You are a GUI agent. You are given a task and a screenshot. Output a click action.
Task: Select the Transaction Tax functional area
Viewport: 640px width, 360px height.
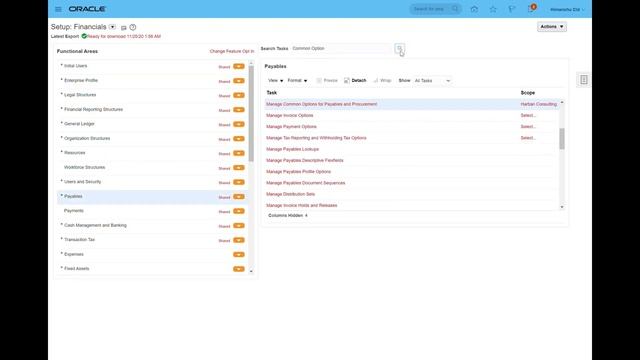coord(79,240)
